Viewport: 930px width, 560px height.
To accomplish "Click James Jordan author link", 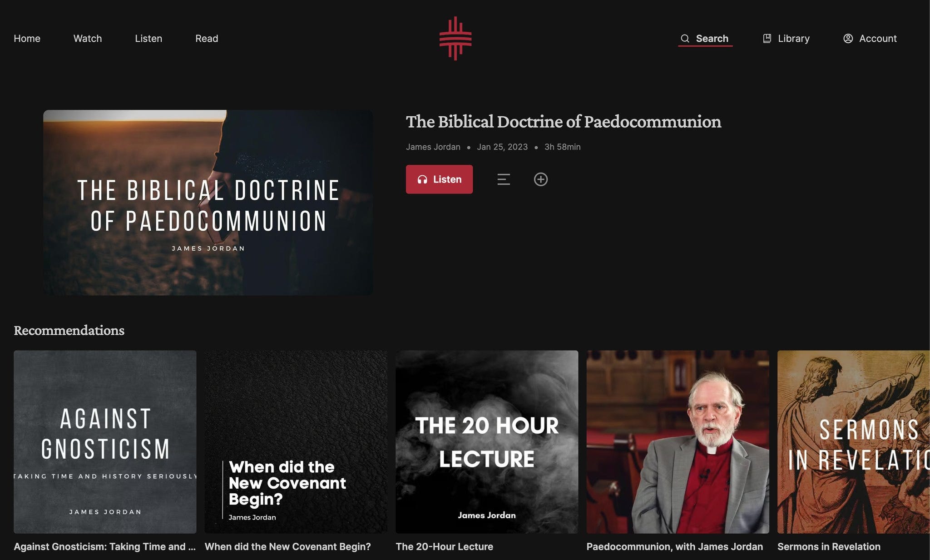I will [x=433, y=147].
